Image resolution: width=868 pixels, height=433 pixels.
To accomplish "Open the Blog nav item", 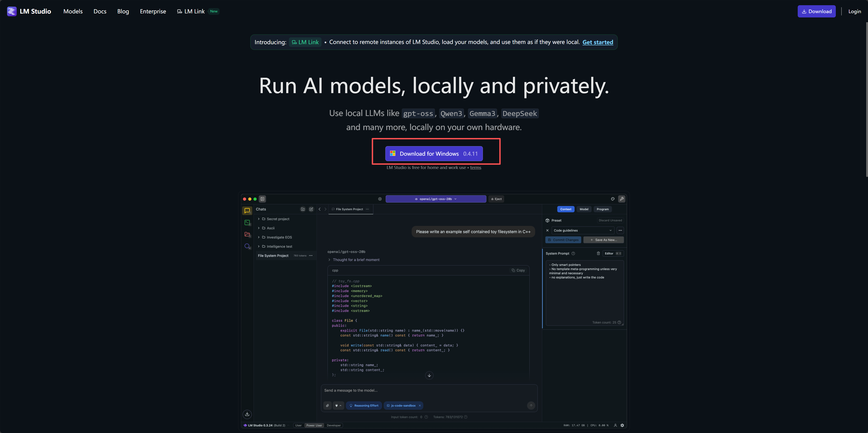I will click(123, 12).
